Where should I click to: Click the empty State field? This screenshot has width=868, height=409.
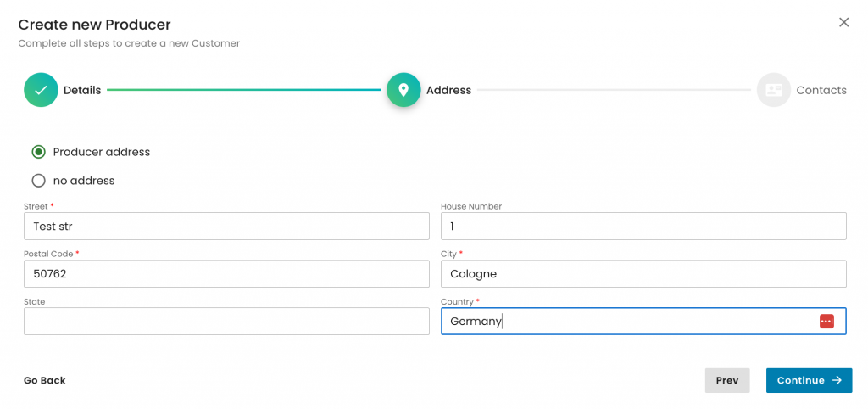click(x=226, y=322)
